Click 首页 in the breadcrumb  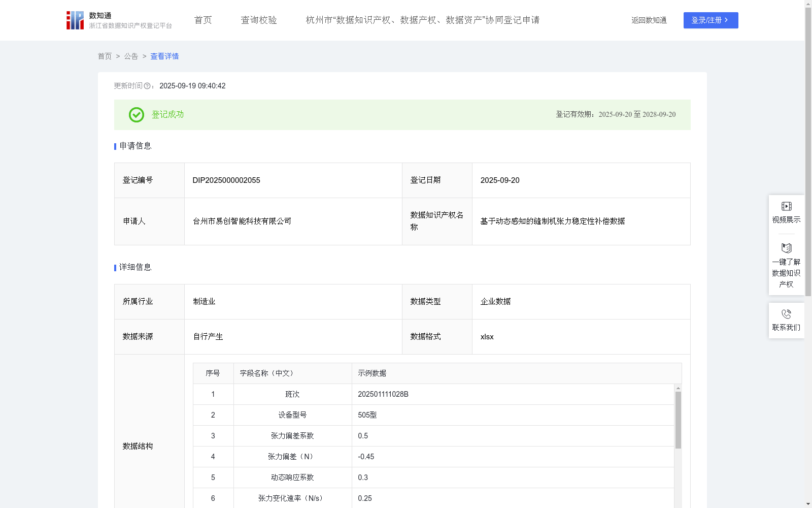click(x=105, y=56)
